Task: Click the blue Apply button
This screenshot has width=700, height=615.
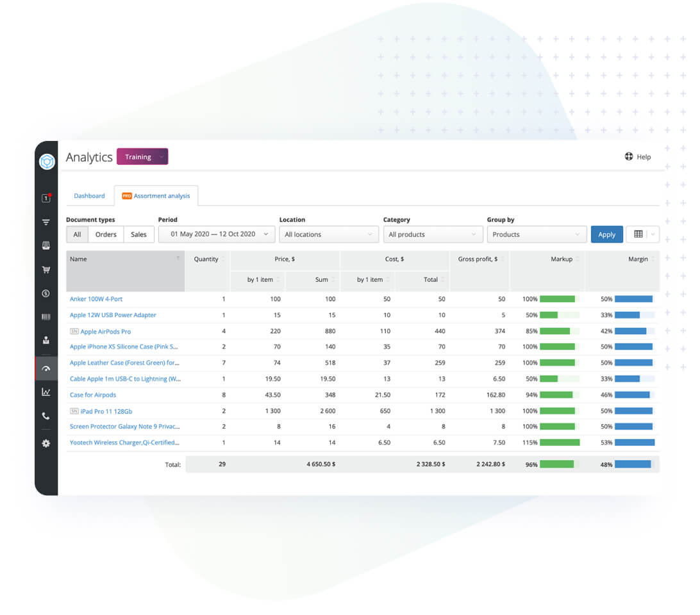Action: click(606, 234)
